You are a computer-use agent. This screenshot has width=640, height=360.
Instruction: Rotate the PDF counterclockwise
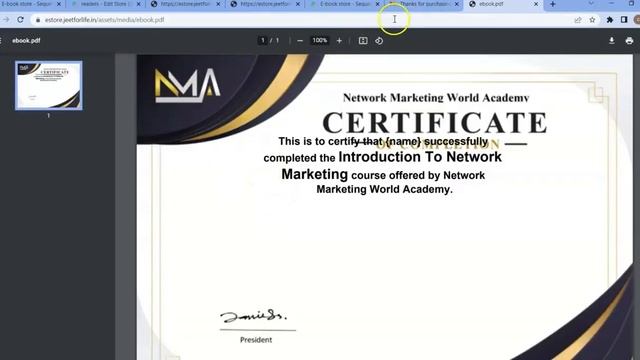point(379,41)
